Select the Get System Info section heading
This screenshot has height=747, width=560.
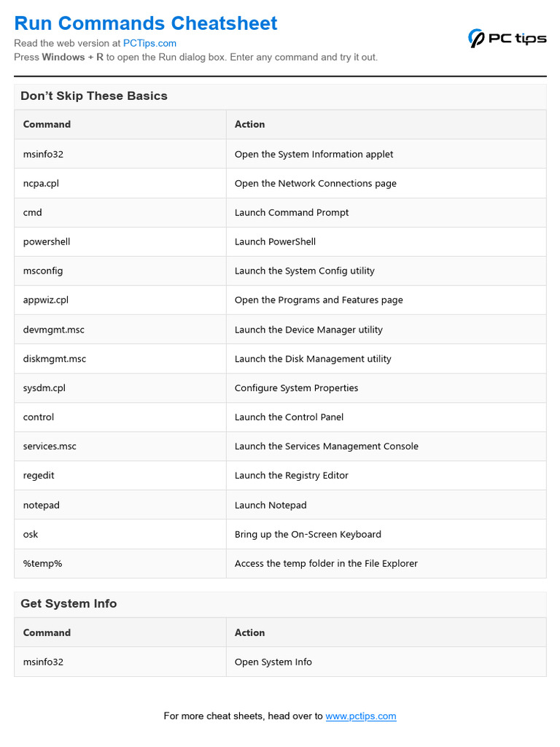pos(69,604)
